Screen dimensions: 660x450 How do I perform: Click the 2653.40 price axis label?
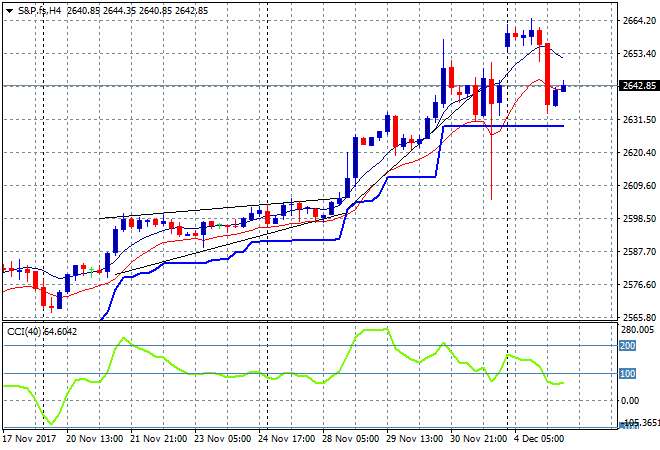click(x=639, y=53)
